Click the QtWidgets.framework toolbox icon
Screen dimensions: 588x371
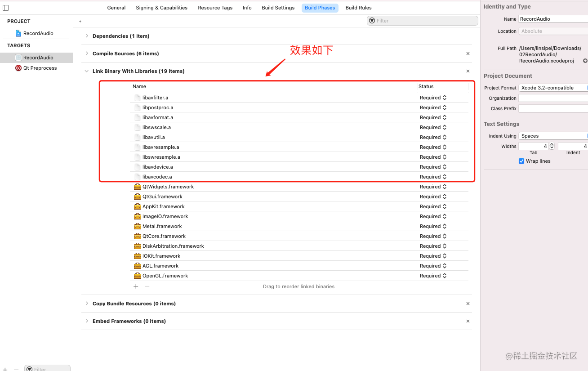coord(138,187)
